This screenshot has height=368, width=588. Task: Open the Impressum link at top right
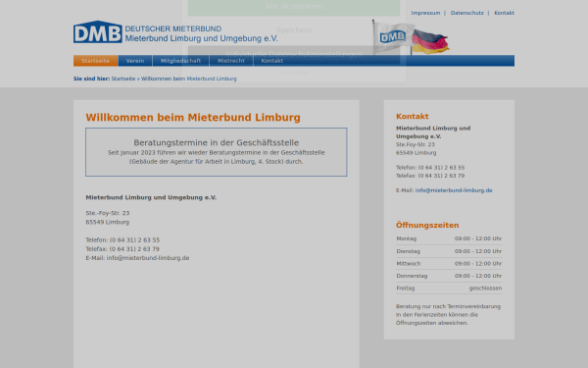tap(425, 13)
